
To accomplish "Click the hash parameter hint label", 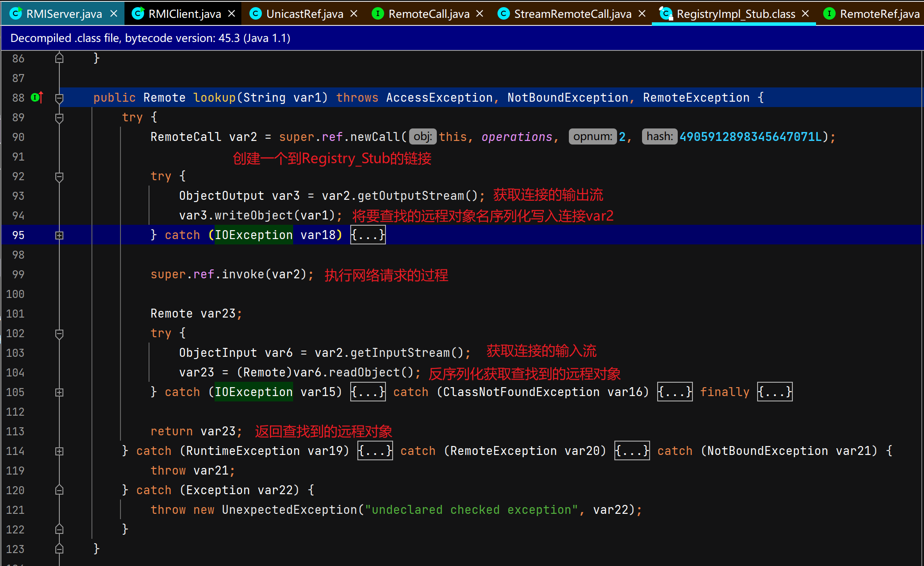I will tap(659, 136).
